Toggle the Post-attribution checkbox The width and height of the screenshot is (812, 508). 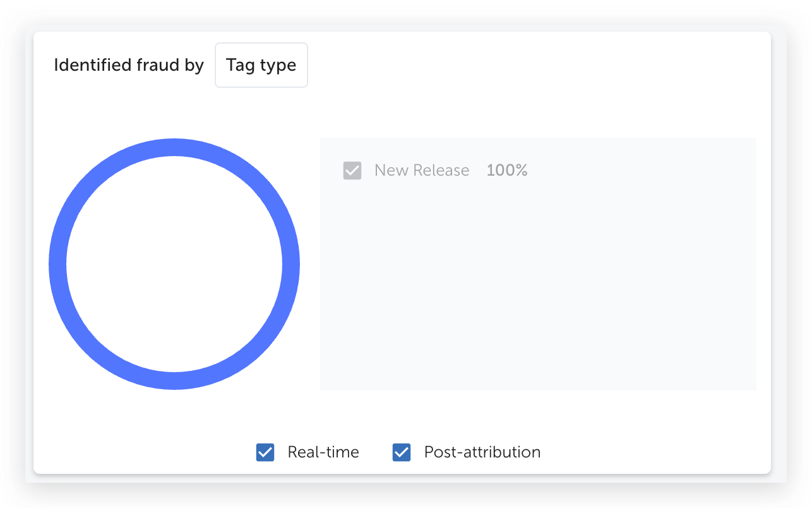click(402, 452)
